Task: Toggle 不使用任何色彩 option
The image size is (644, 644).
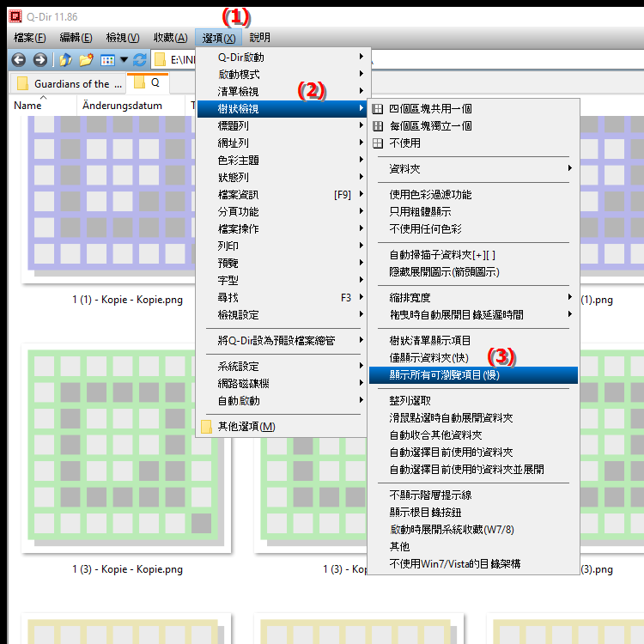Action: pyautogui.click(x=473, y=228)
